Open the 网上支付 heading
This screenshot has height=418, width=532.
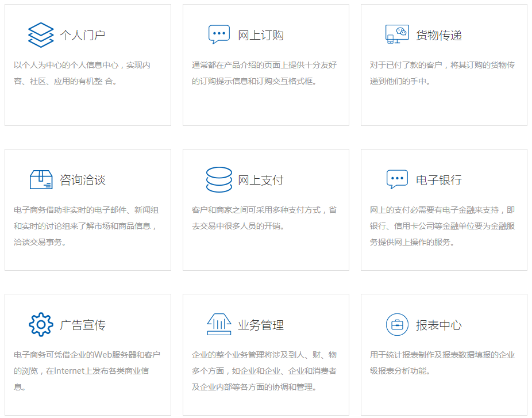click(261, 181)
